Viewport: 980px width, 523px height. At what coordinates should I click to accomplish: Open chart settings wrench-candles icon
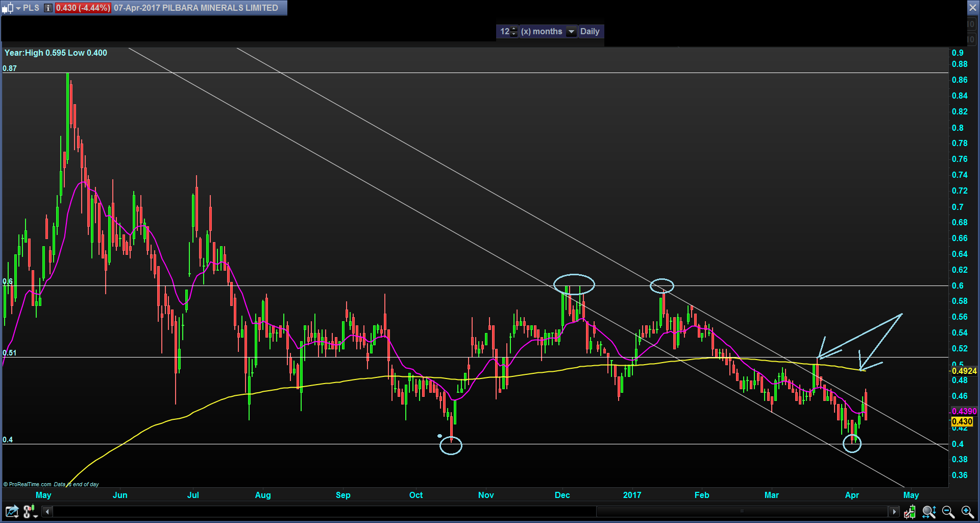[910, 511]
